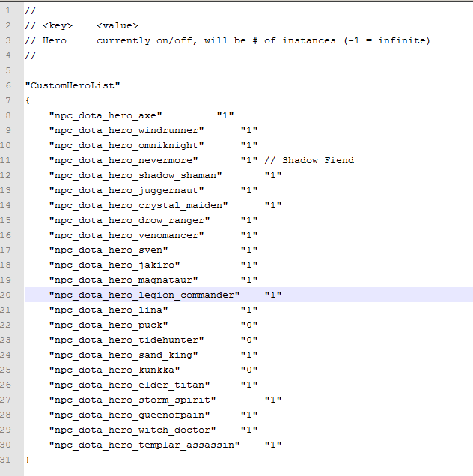Click the "0" value beside kunkka

coord(249,370)
